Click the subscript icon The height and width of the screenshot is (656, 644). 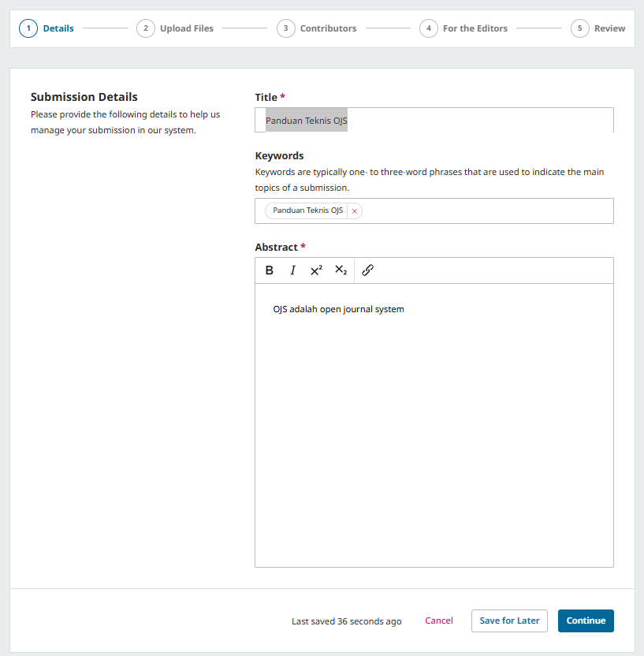[341, 270]
